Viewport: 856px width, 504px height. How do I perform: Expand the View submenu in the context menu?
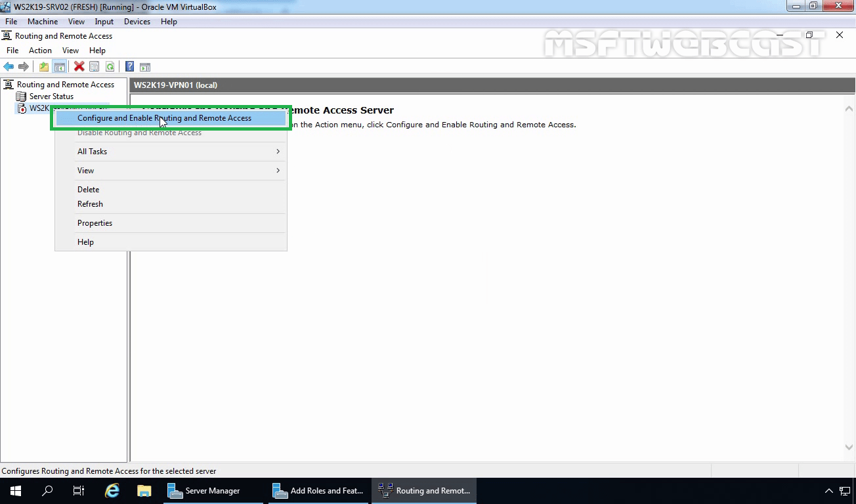click(x=171, y=171)
